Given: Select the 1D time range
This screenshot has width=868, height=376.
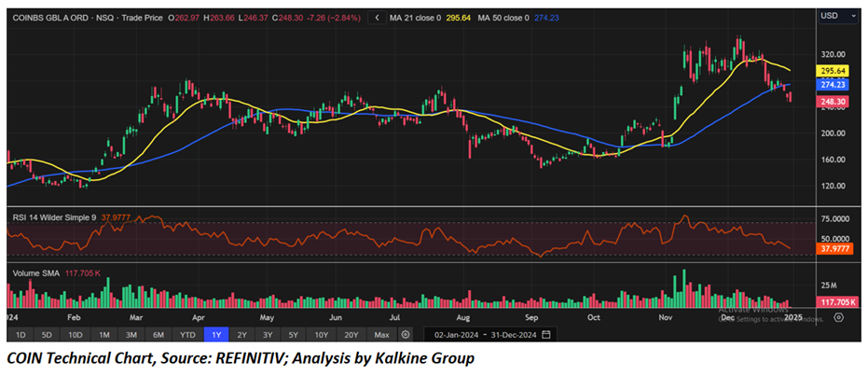Looking at the screenshot, I should click(21, 335).
